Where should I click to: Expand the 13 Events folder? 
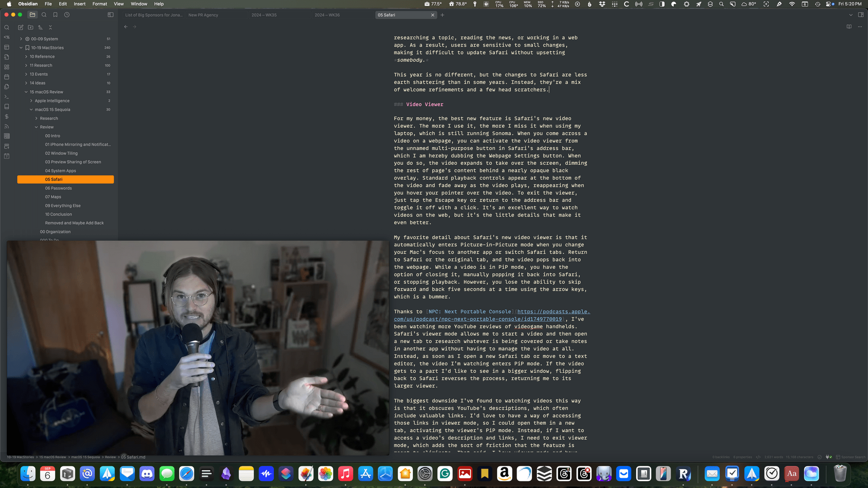point(66,74)
